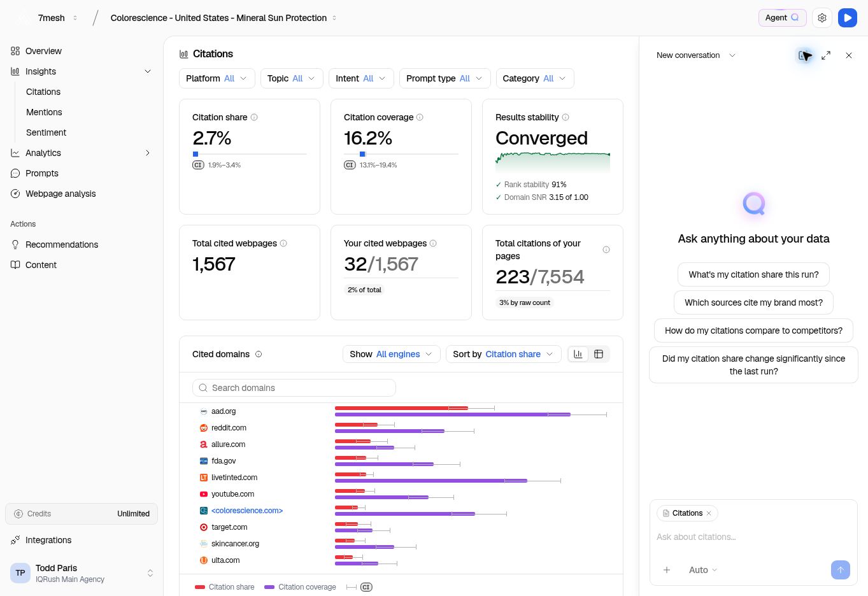Open Todd Paris account switcher
This screenshot has width=868, height=596.
point(82,573)
